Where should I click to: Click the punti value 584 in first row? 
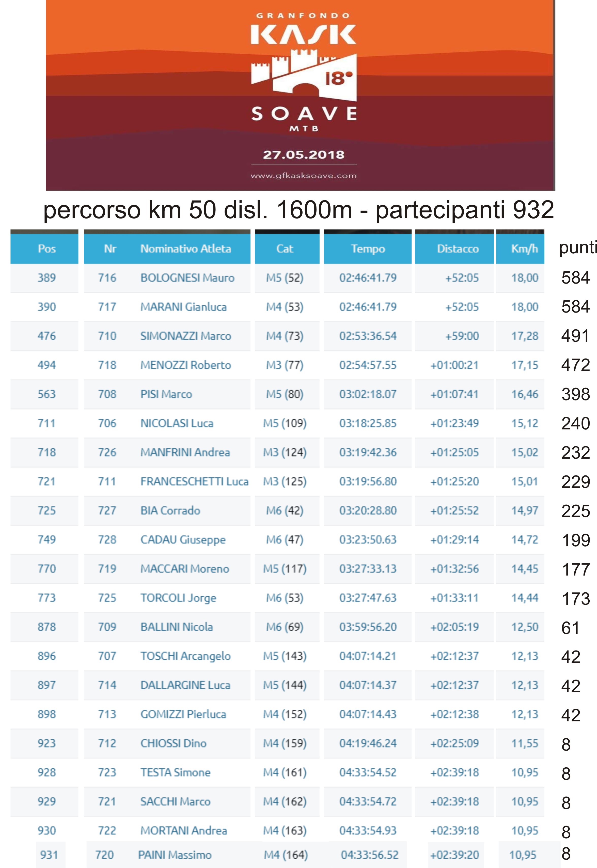(576, 278)
